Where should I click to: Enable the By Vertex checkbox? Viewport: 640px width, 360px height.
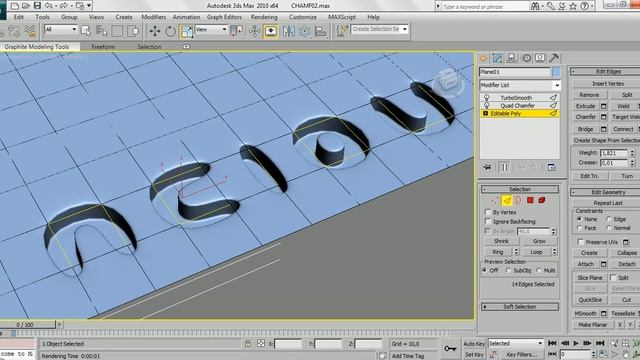click(488, 212)
